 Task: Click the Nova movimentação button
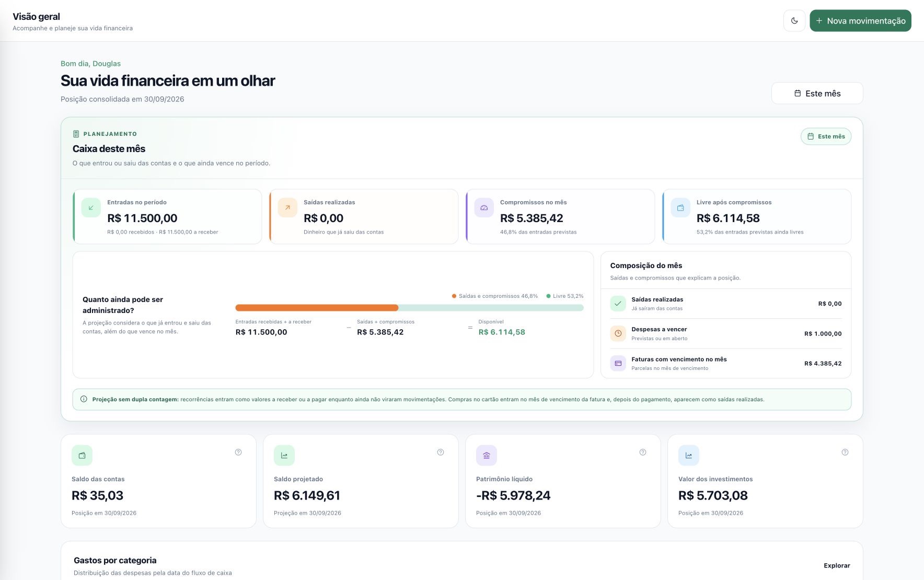(860, 21)
